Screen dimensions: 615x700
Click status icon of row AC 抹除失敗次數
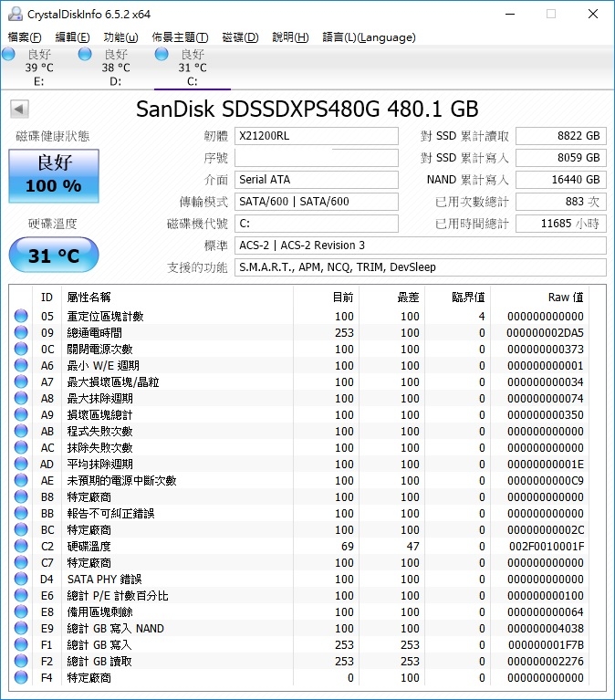tap(21, 447)
